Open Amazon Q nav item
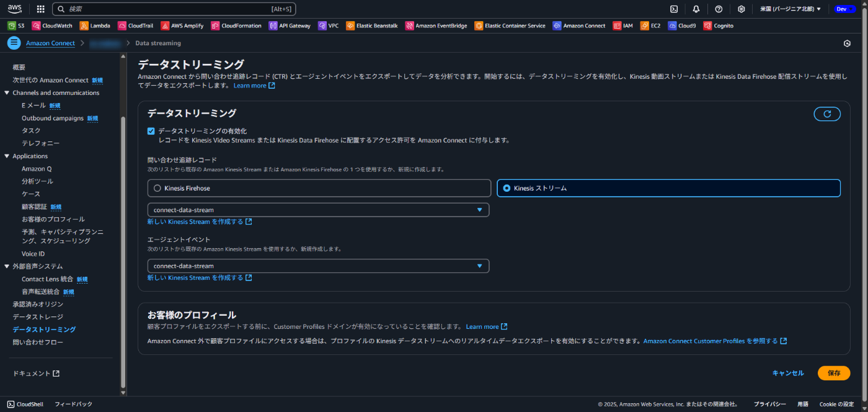Screen dimensions: 868x412 [37, 169]
